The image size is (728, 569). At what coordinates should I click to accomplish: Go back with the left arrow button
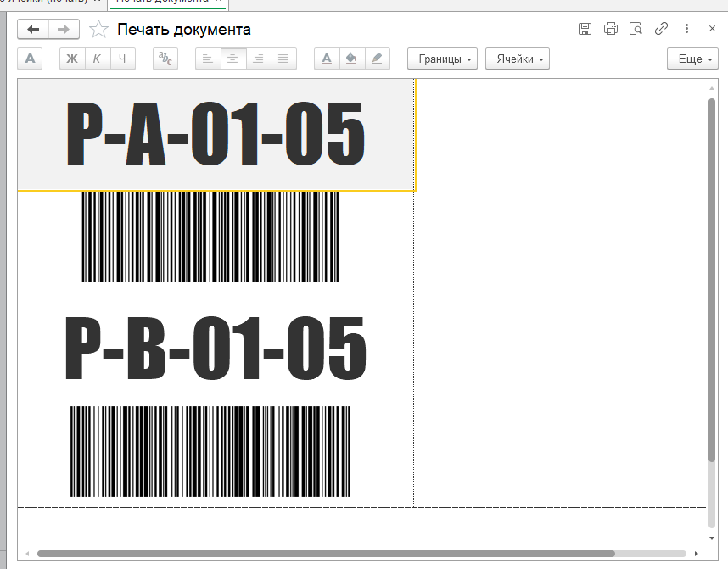33,29
